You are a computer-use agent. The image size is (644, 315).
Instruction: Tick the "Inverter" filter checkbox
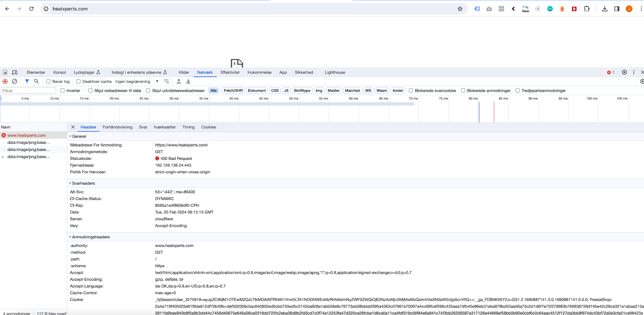62,90
